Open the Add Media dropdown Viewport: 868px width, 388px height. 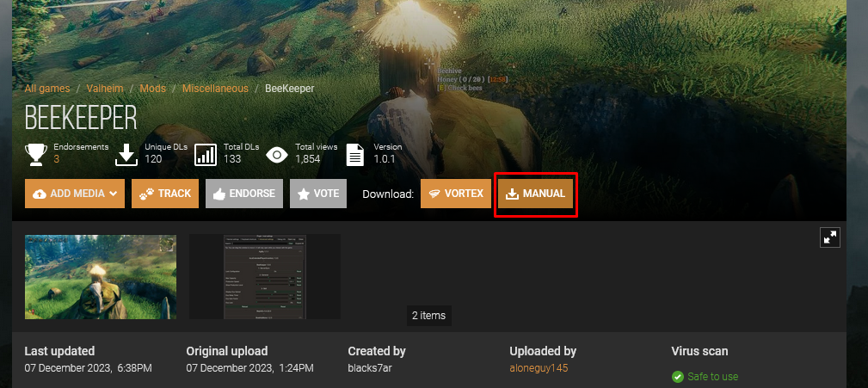pyautogui.click(x=75, y=194)
